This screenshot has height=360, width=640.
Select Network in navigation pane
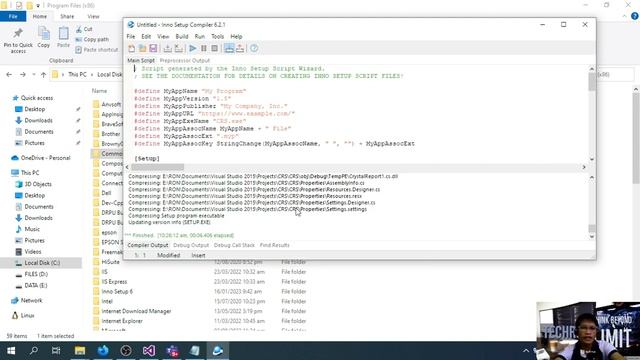(27, 300)
